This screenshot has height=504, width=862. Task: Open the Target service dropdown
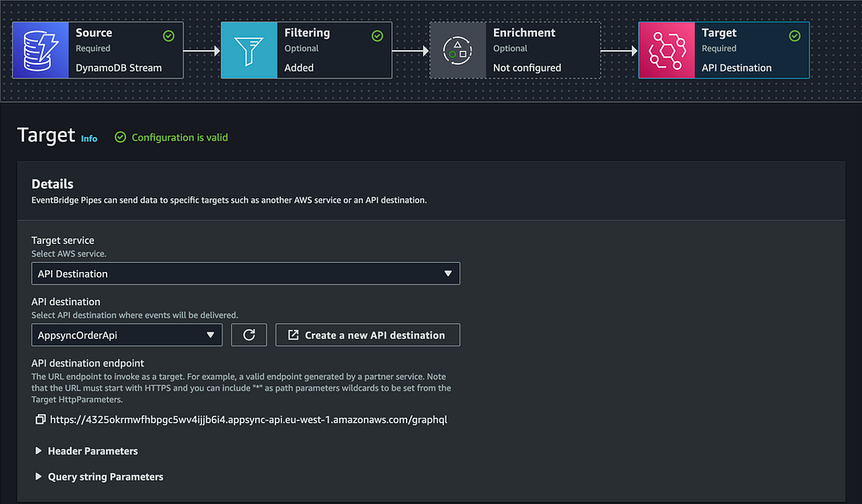(x=246, y=274)
